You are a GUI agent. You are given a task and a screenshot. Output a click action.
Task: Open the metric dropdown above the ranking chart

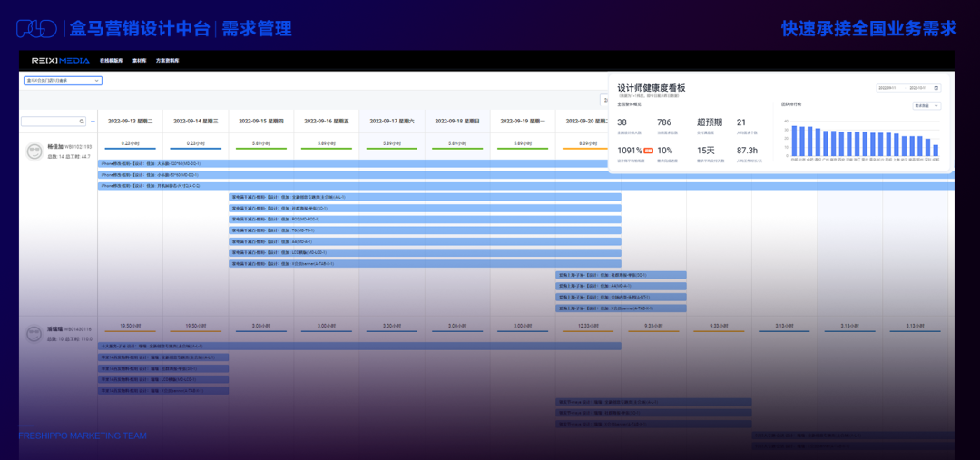pos(926,106)
